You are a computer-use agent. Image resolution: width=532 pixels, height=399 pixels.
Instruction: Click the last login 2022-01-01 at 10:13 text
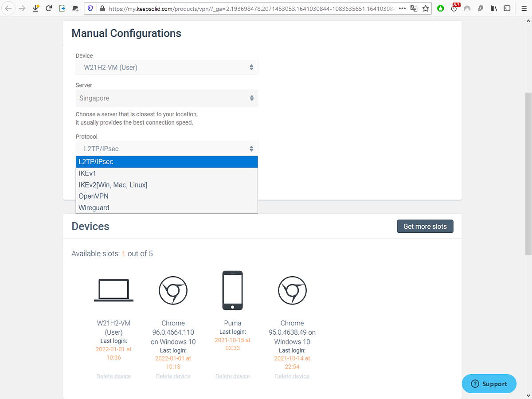(173, 362)
